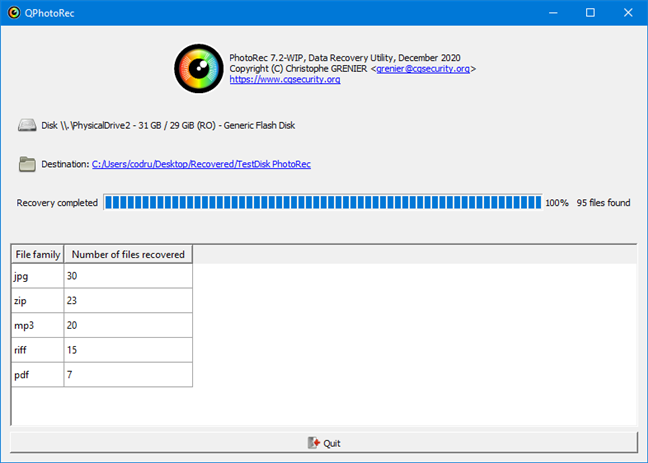Select the pdf file family cell

(38, 374)
